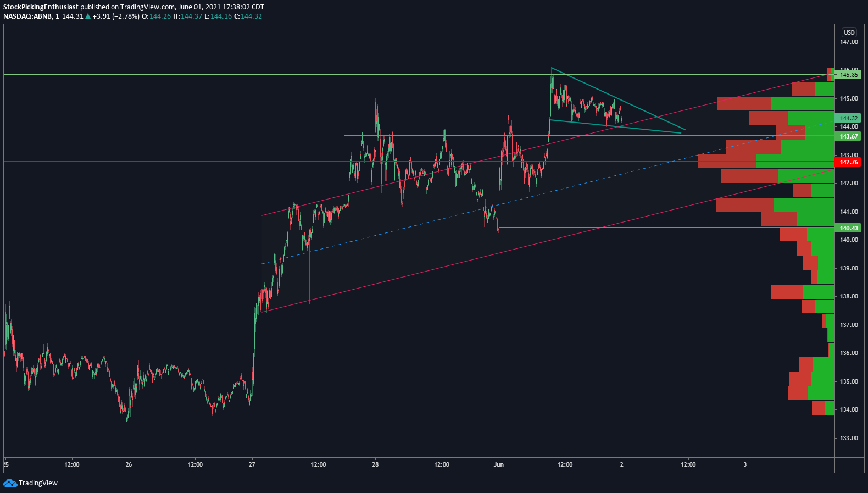Click the 145.85 green price tag
Image resolution: width=868 pixels, height=493 pixels.
click(x=848, y=75)
